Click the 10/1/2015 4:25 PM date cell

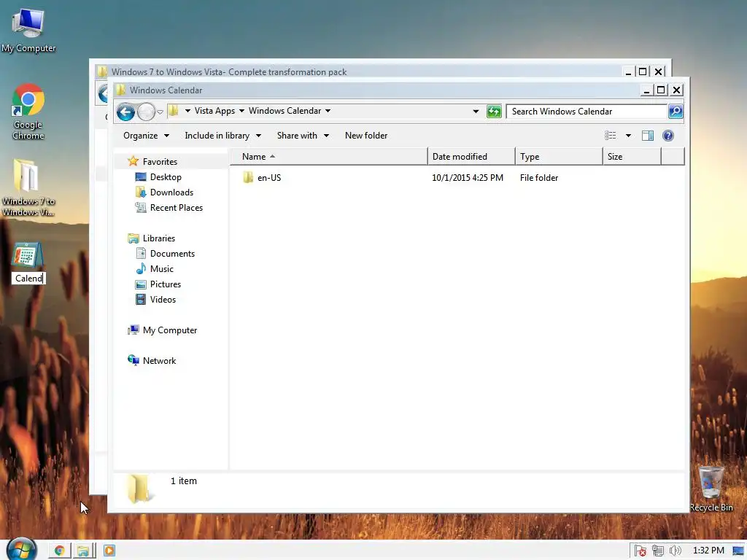pos(468,178)
